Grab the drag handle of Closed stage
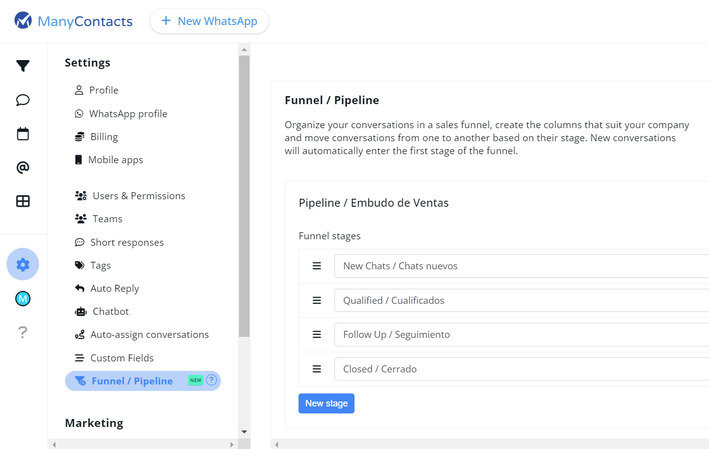 317,369
